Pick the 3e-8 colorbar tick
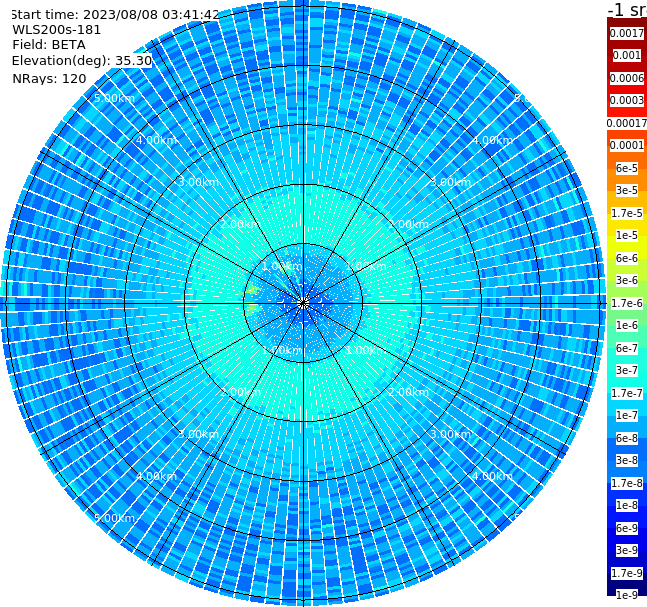This screenshot has width=647, height=607. (x=627, y=460)
